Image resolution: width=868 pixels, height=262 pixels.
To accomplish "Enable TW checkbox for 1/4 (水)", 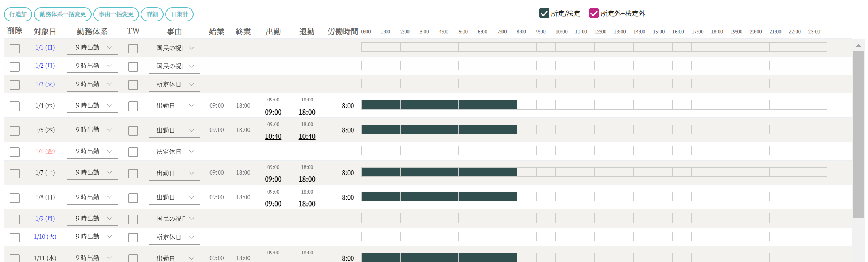I will point(133,106).
